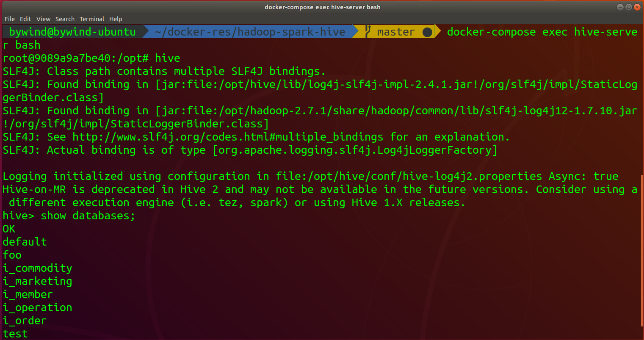
Task: Click the 'Hive-on-MR is deprecated' warning line
Action: (320, 189)
